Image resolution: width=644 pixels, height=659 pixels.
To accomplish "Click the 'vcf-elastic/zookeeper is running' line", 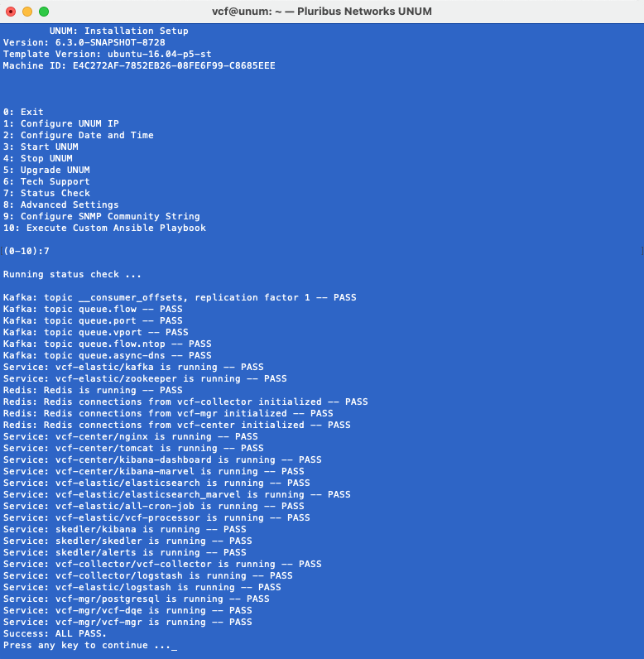I will pyautogui.click(x=145, y=378).
